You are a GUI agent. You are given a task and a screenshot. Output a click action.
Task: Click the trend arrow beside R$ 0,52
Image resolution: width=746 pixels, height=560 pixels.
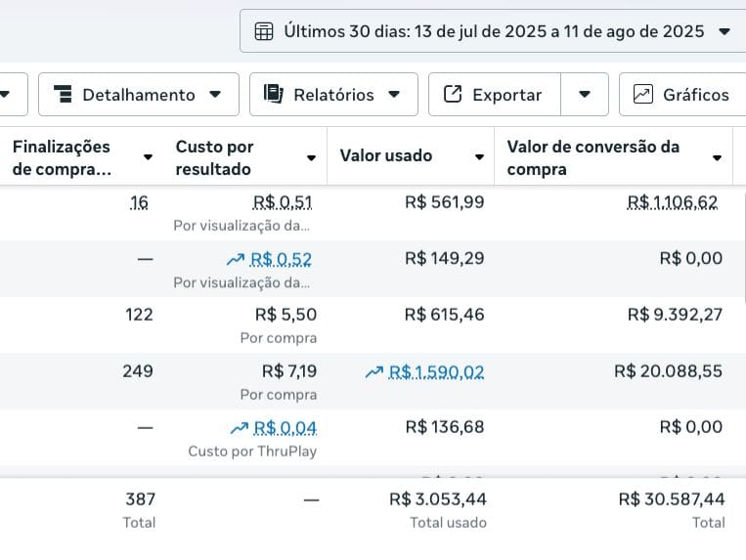[236, 259]
